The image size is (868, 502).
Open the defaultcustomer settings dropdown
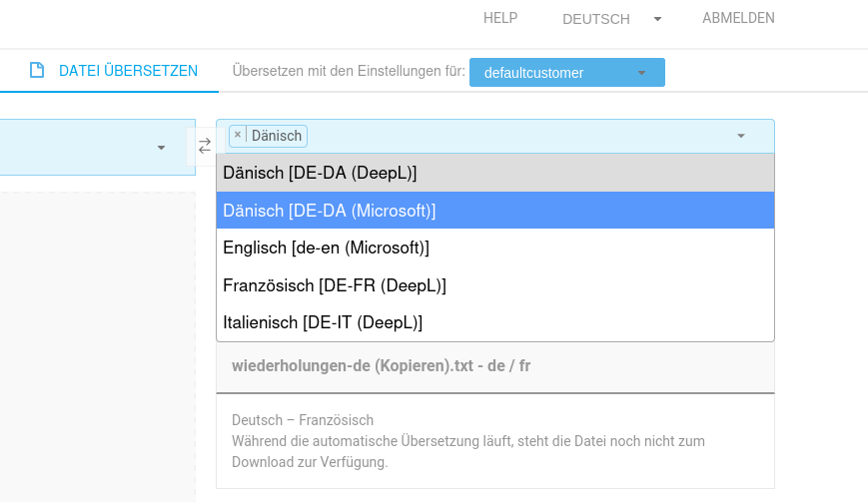pyautogui.click(x=566, y=73)
